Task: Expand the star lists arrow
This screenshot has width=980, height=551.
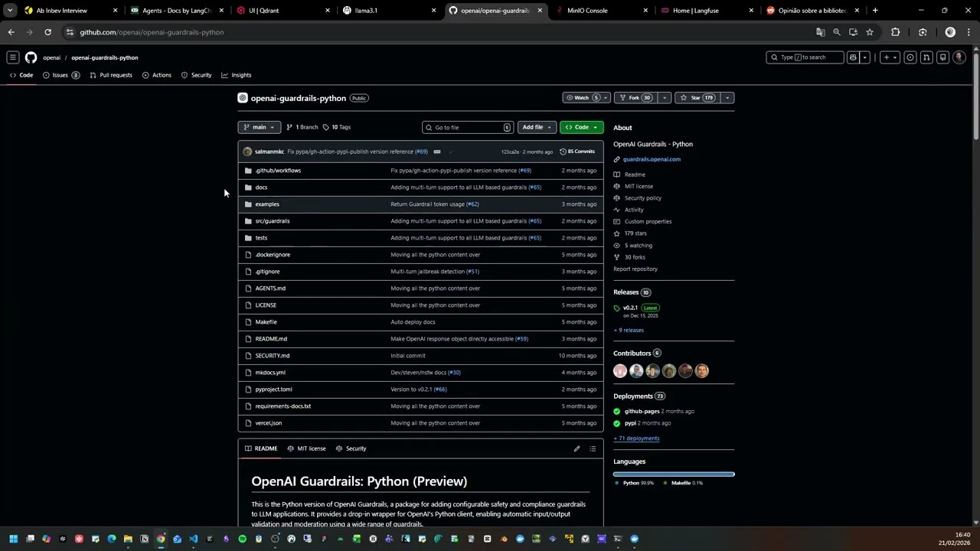Action: click(x=727, y=98)
